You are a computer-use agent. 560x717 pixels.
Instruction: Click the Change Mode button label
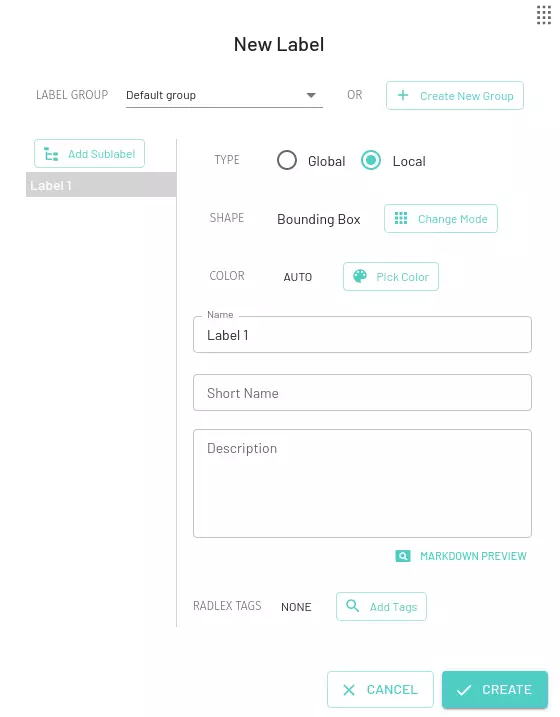[x=453, y=219]
